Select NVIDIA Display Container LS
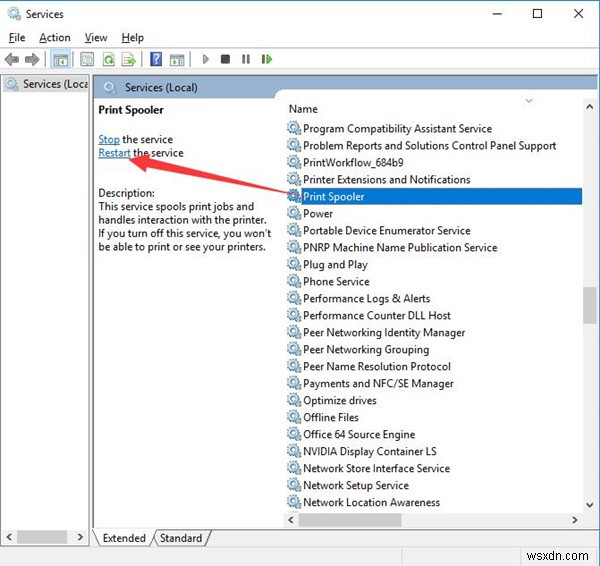 (370, 451)
